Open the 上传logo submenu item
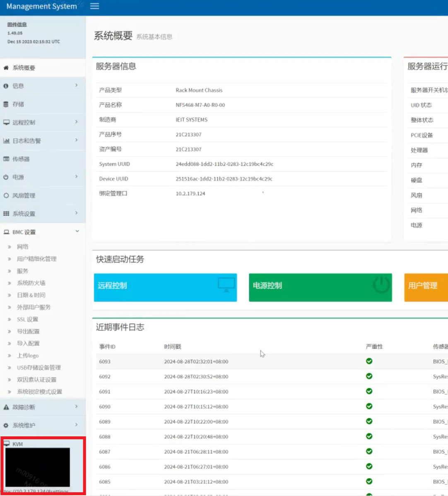 (x=28, y=356)
